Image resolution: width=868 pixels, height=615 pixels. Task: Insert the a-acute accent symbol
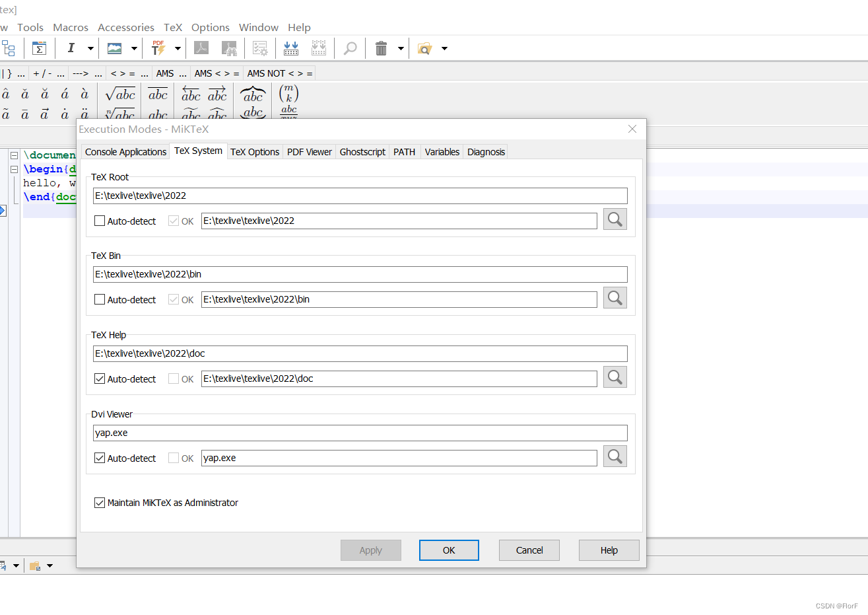(x=65, y=94)
